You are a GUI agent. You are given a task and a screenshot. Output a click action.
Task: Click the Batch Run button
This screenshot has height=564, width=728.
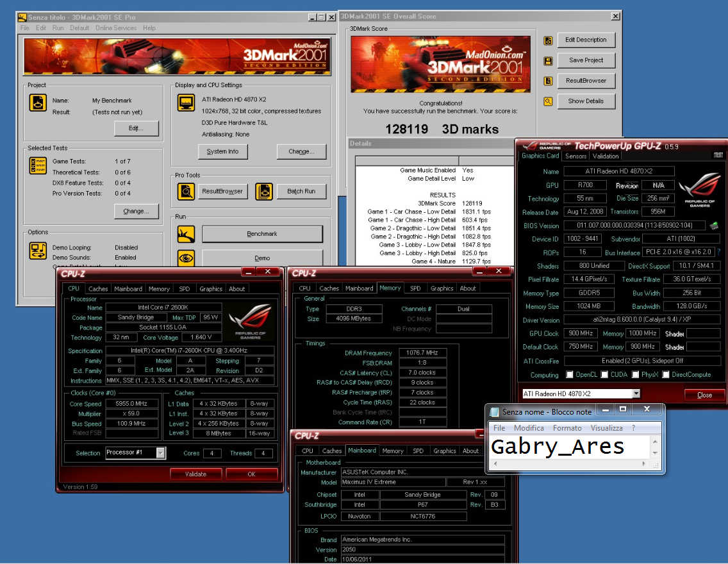[301, 191]
